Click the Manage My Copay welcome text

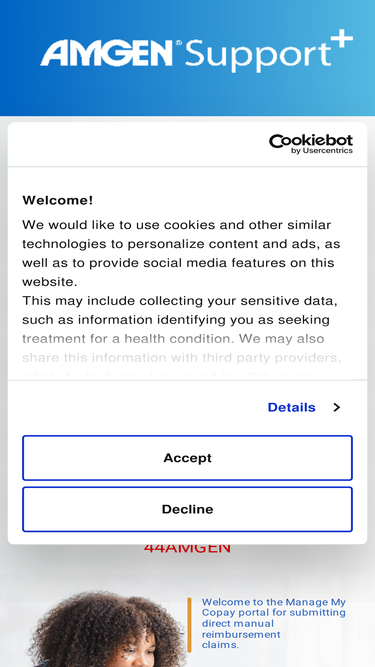[x=273, y=623]
